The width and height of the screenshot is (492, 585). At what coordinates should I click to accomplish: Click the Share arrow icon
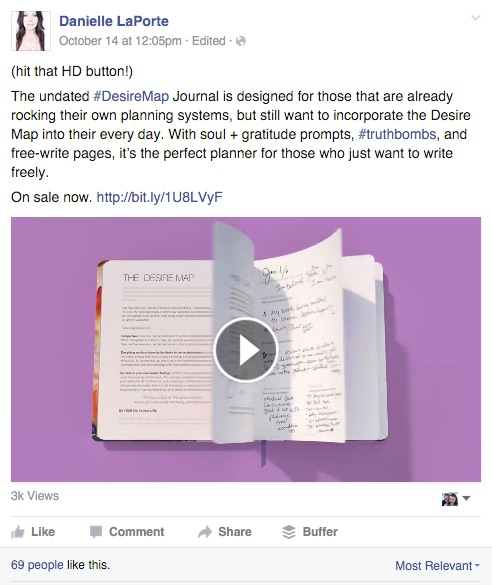point(205,532)
